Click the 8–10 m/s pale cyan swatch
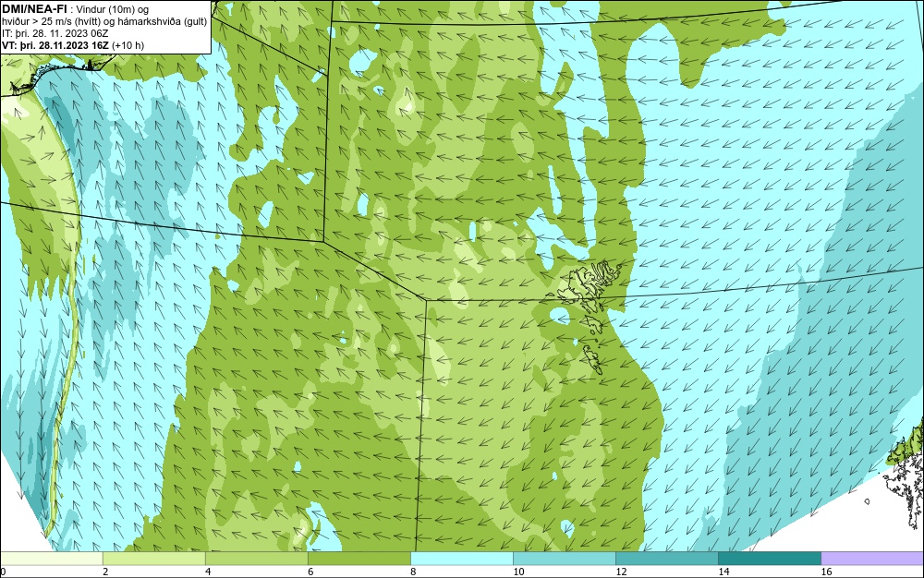This screenshot has height=578, width=924. click(461, 559)
